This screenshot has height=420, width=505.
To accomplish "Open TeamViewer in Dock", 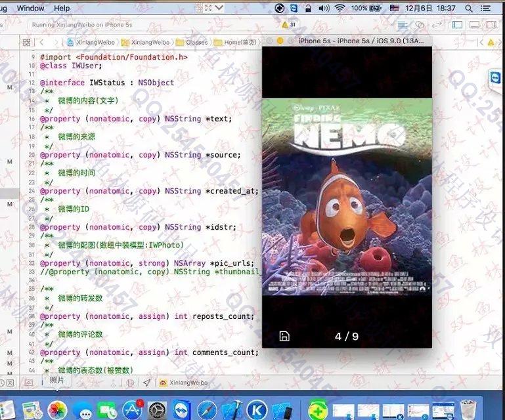I will pos(183,411).
